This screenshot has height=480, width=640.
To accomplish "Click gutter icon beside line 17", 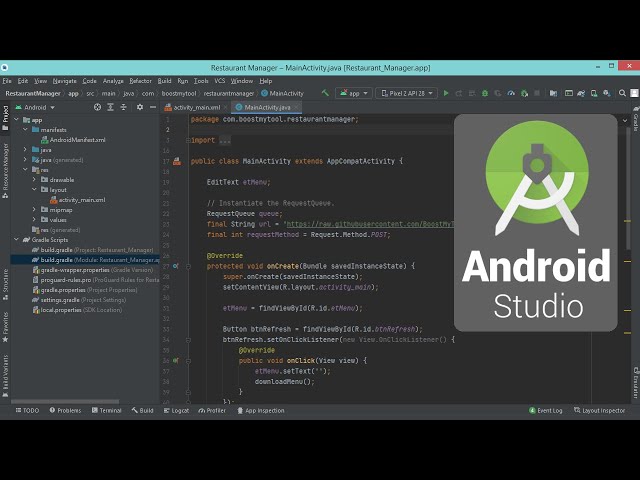I will pyautogui.click(x=177, y=161).
